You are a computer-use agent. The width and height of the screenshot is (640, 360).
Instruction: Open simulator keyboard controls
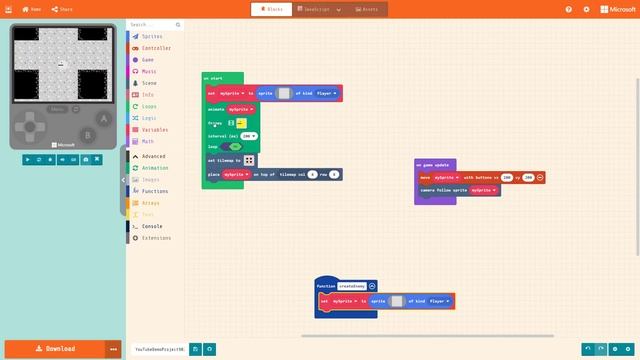(x=73, y=160)
